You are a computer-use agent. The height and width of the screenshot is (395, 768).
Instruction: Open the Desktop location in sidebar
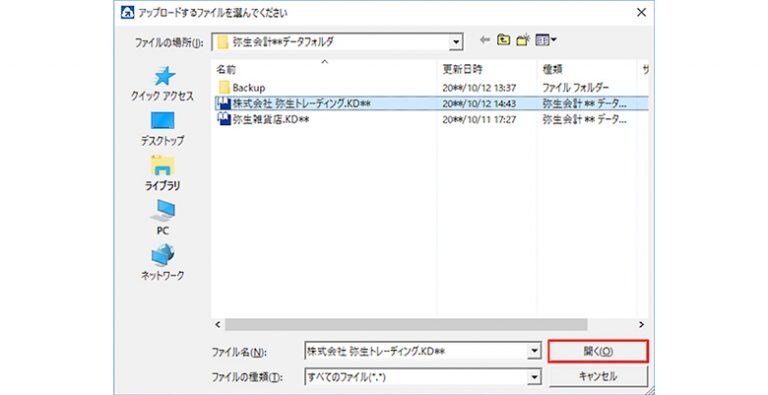pos(163,128)
